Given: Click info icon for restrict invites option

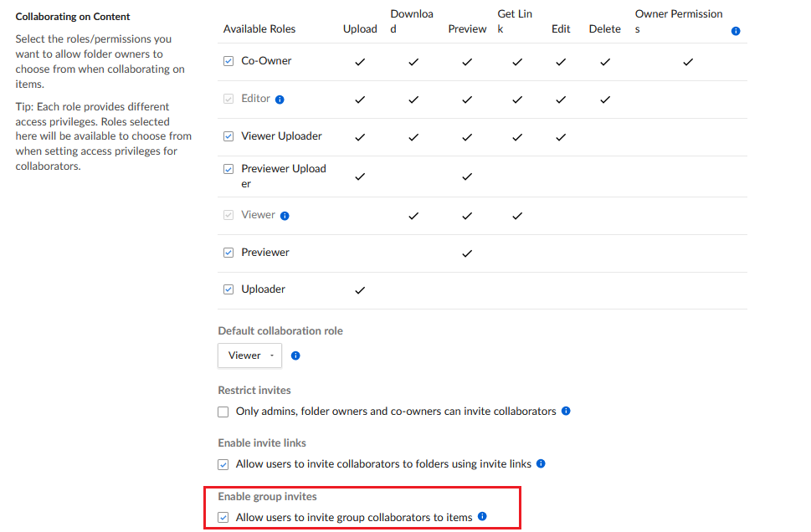Looking at the screenshot, I should (566, 411).
